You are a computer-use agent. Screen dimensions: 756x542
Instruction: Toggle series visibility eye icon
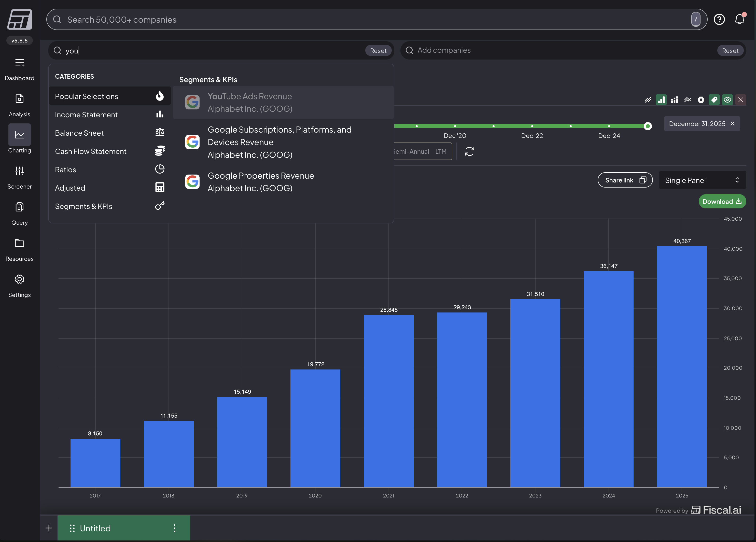click(x=727, y=99)
